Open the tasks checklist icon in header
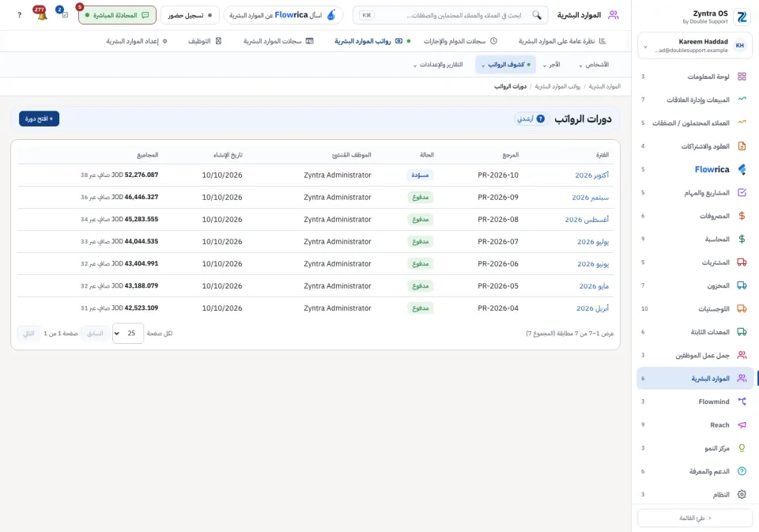The height and width of the screenshot is (532, 759). click(64, 14)
